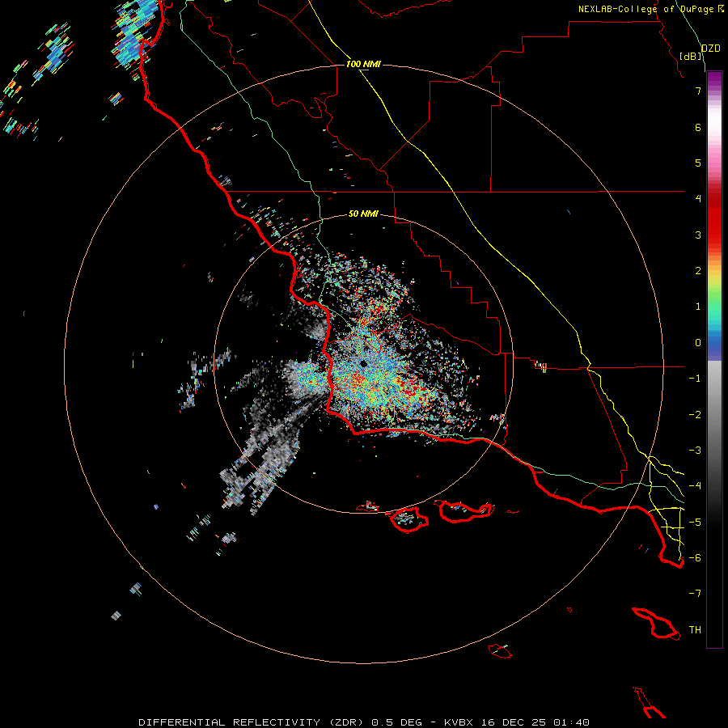
Task: Click the gray color bar segment near -2
Action: [714, 414]
